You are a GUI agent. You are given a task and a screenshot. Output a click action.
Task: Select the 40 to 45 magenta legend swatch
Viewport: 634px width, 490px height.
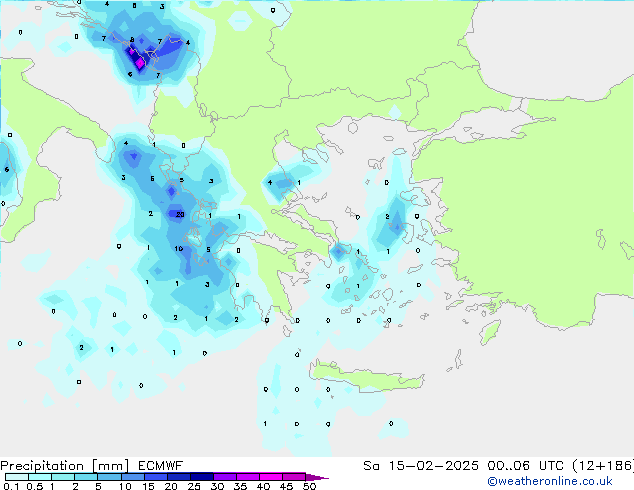click(x=271, y=477)
